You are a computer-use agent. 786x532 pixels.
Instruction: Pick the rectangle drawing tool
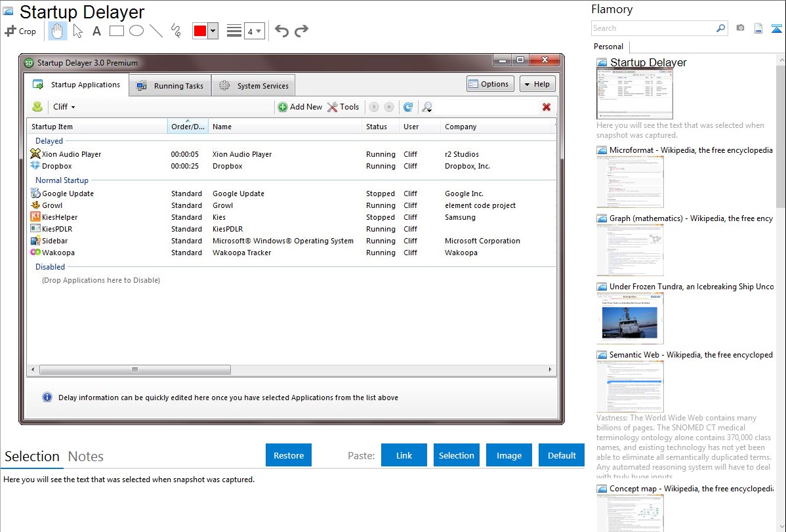tap(116, 31)
